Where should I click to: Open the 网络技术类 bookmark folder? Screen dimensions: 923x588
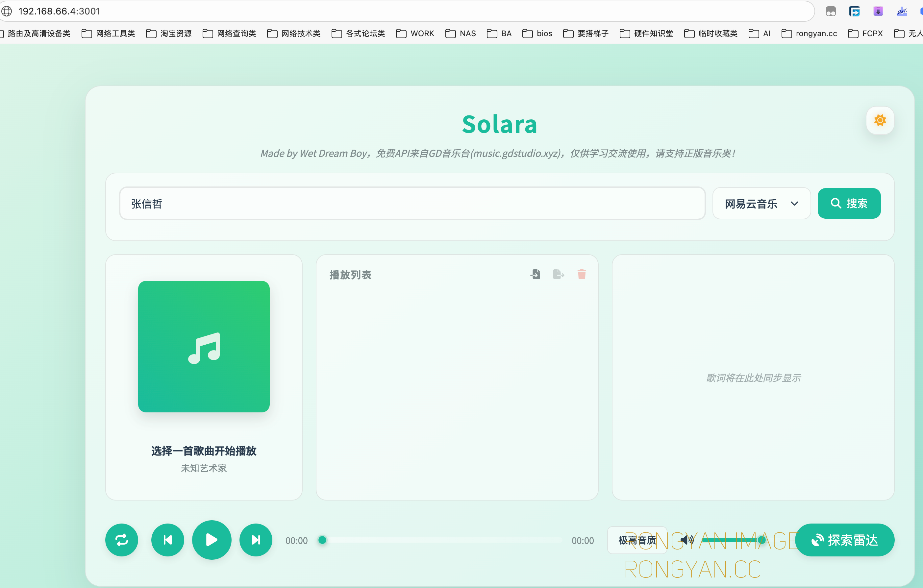click(x=294, y=33)
